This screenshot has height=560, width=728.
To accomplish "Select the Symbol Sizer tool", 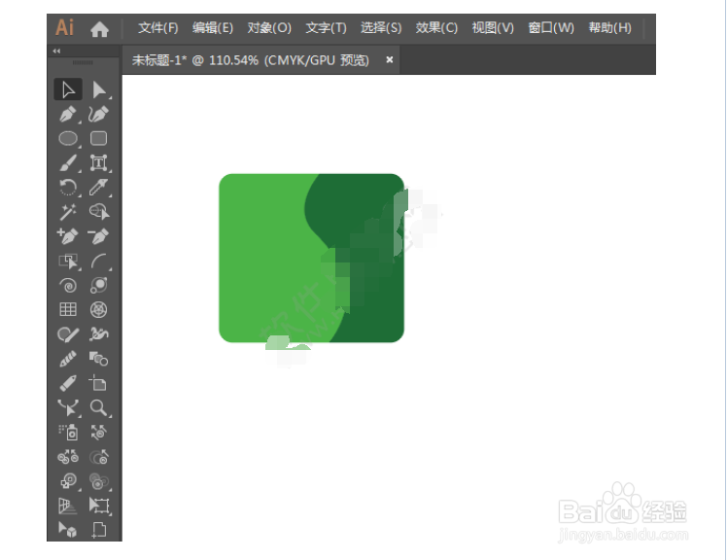I will coord(99,457).
